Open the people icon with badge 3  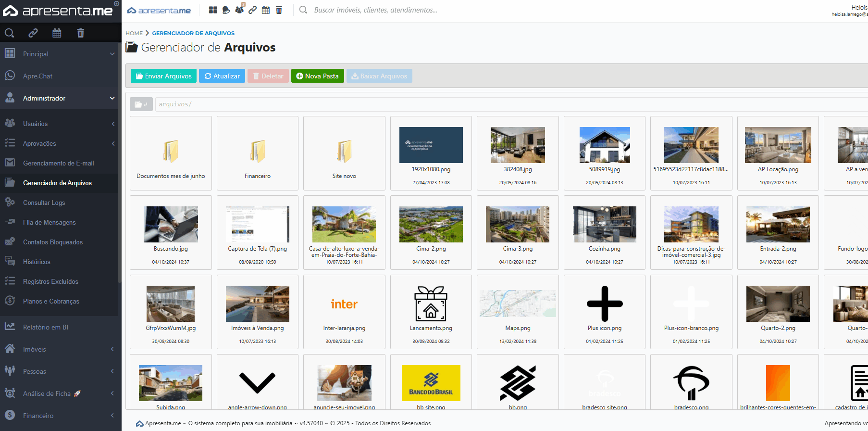pos(239,10)
